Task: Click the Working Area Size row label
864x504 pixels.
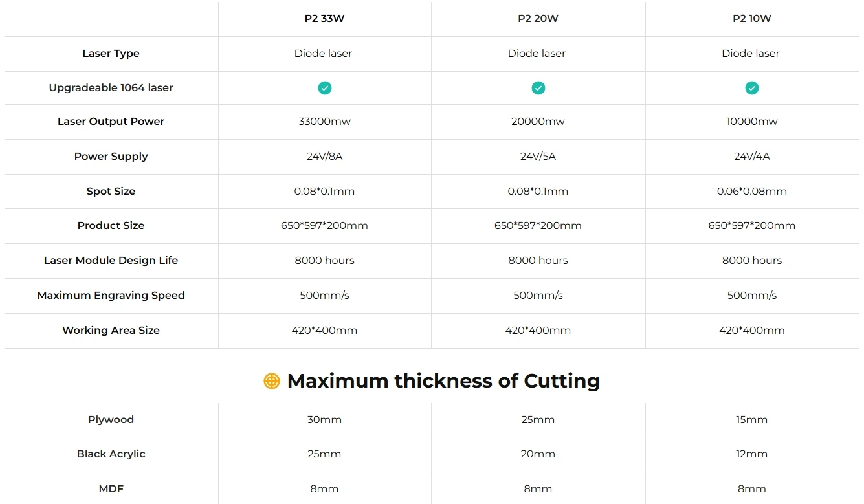Action: (111, 331)
